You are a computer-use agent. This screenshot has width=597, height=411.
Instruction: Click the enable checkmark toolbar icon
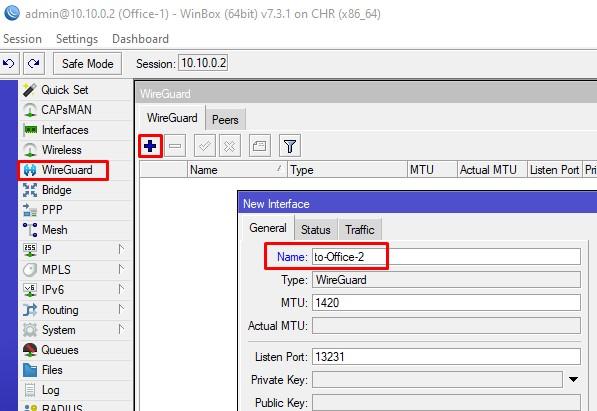point(205,146)
